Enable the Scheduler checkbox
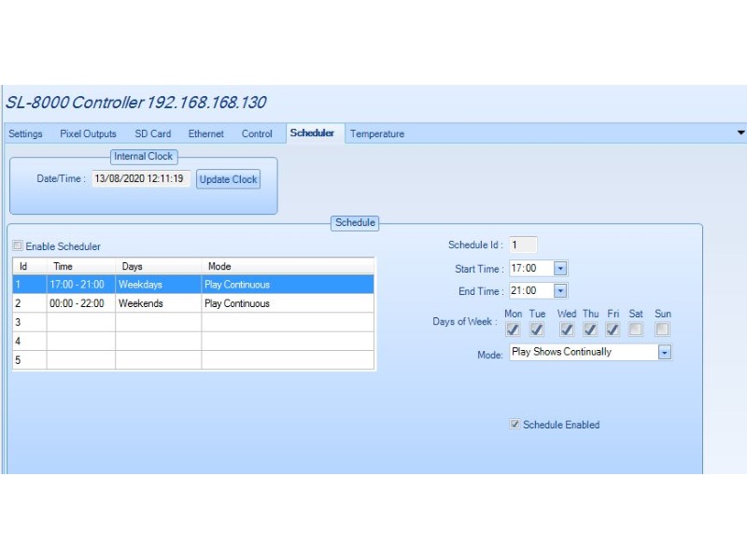The width and height of the screenshot is (747, 560). point(18,245)
